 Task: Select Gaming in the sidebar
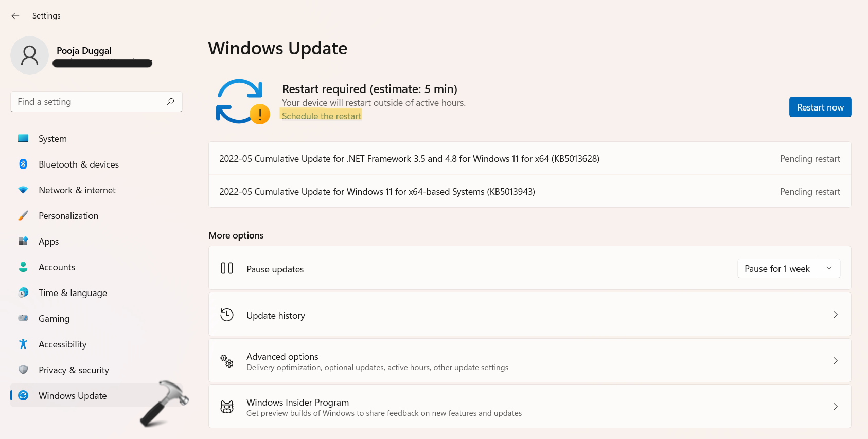pyautogui.click(x=54, y=319)
